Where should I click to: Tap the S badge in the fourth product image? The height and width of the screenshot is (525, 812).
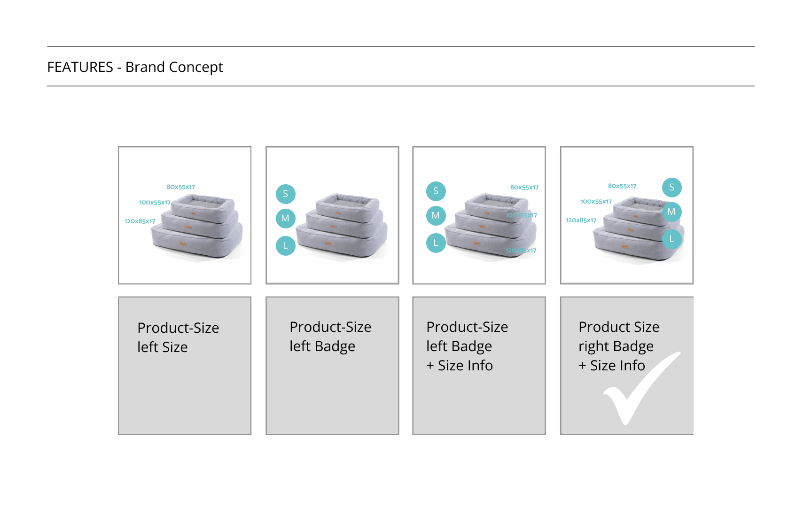tap(671, 187)
